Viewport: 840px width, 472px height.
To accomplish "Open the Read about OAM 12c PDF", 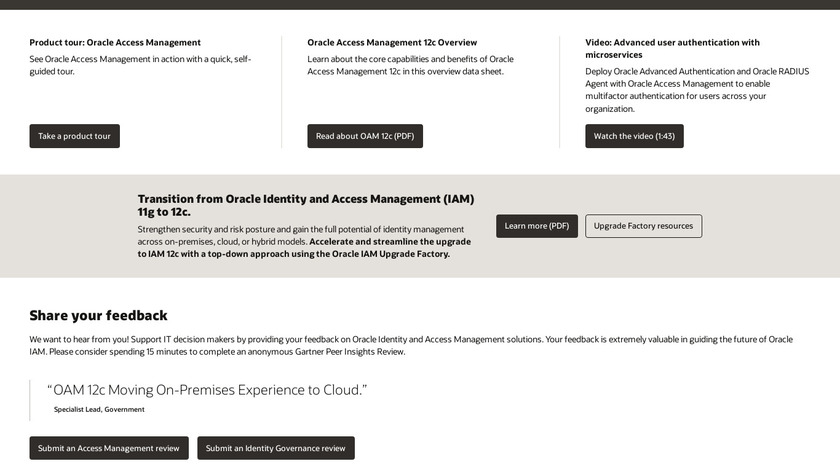I will [365, 136].
